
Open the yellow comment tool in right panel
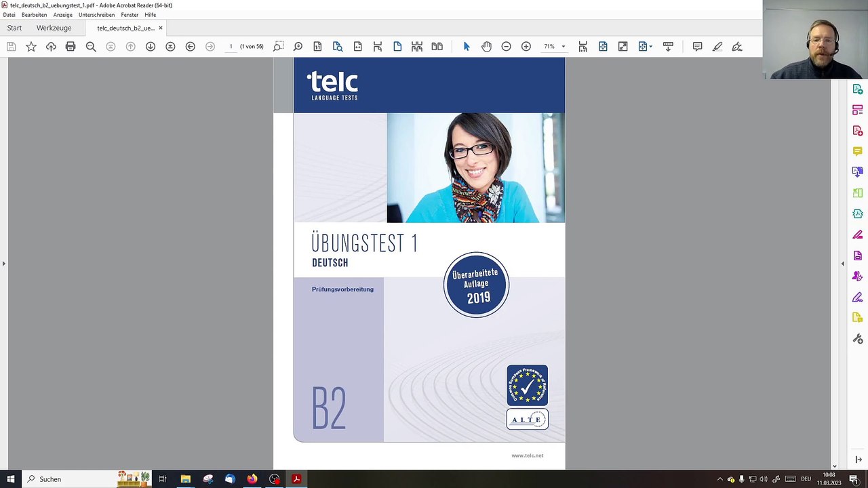pos(858,151)
